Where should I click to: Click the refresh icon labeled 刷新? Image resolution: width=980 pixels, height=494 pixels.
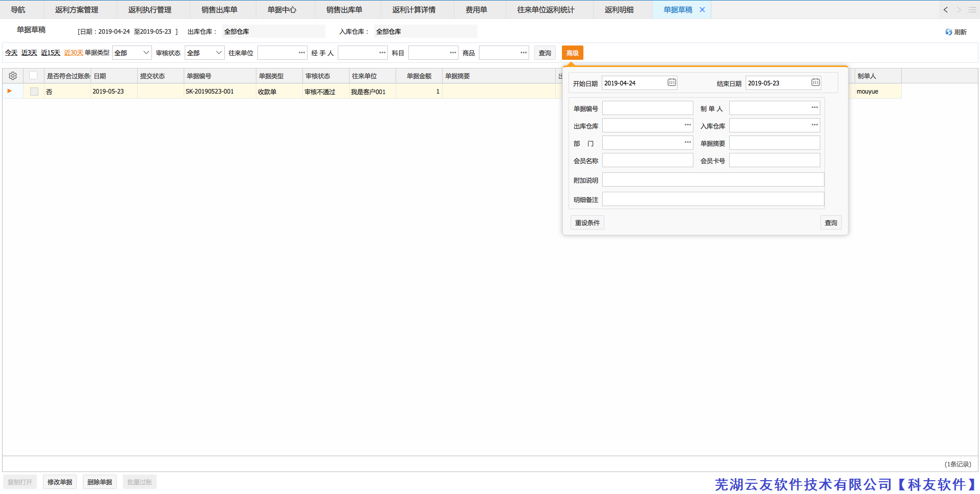click(x=955, y=32)
